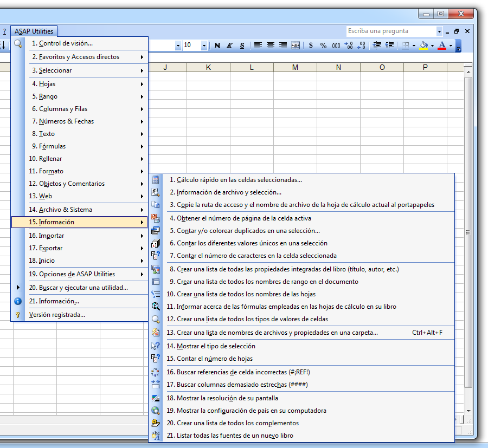
Task: Click the underline (S) formatting icon
Action: [241, 46]
